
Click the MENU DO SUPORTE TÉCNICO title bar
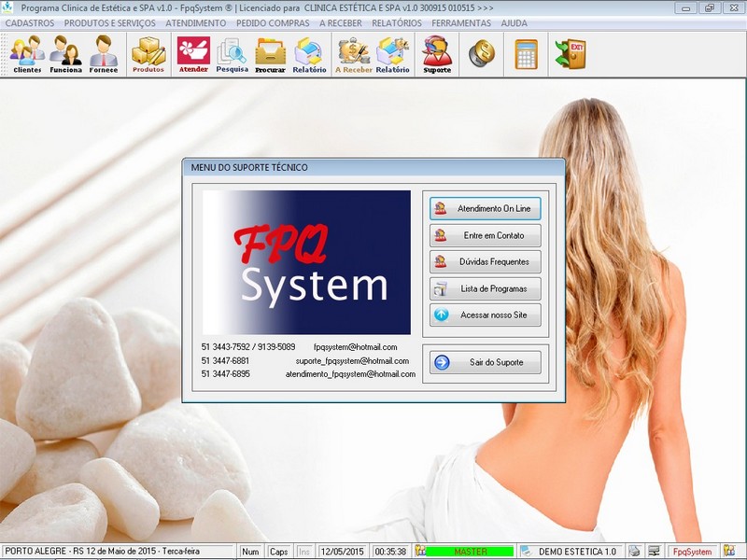pyautogui.click(x=373, y=168)
